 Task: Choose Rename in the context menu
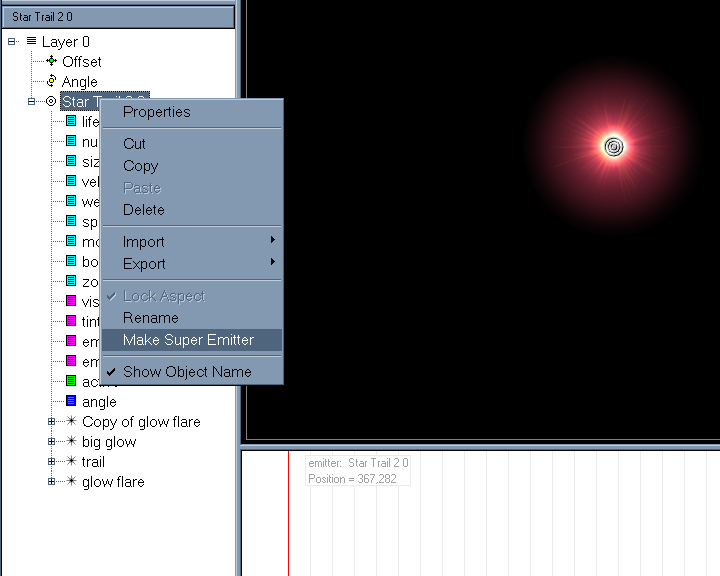[x=150, y=318]
